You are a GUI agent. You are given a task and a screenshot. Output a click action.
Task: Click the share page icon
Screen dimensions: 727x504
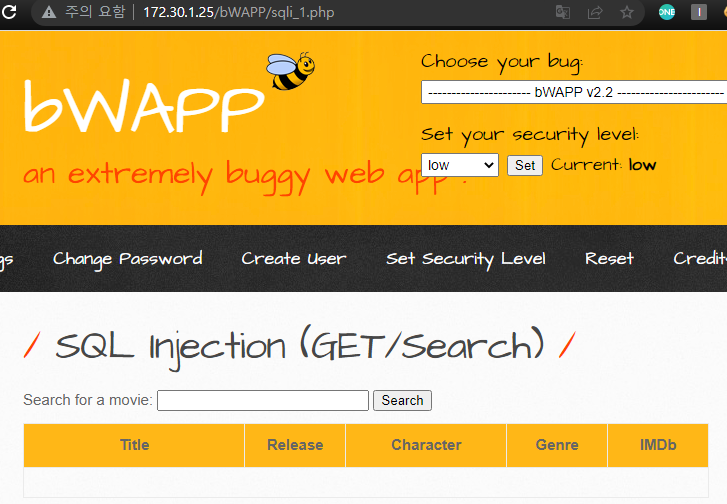tap(595, 12)
